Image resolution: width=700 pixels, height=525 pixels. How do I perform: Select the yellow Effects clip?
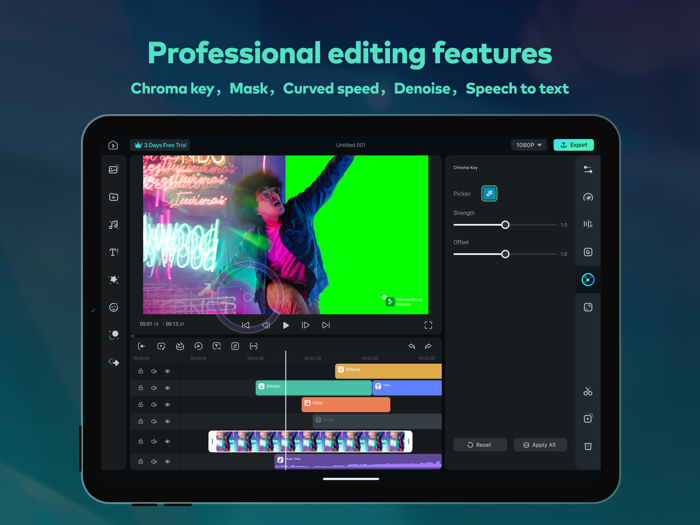coord(388,371)
